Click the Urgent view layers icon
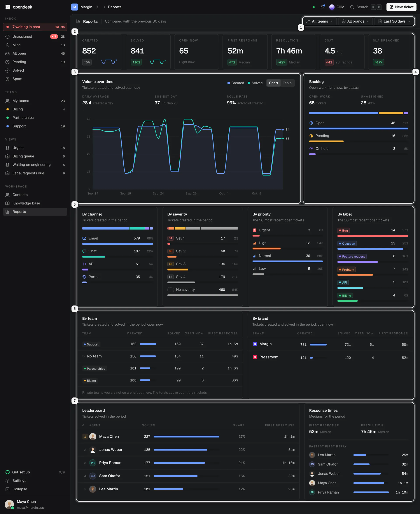 (x=7, y=148)
